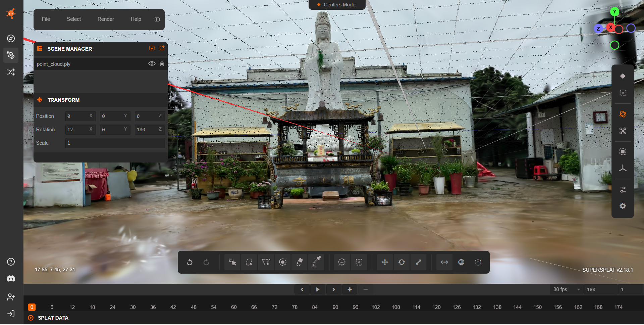Activate the rotate tool
Image resolution: width=644 pixels, height=325 pixels.
(401, 262)
